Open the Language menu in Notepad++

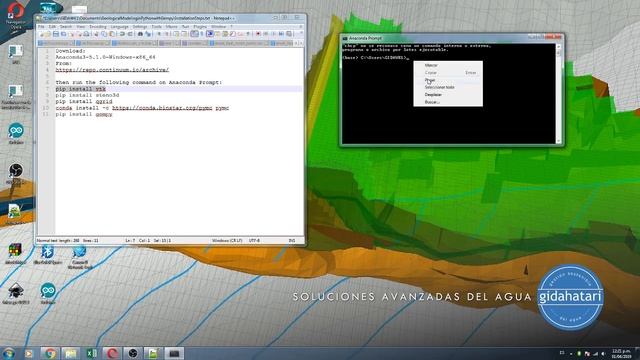pyautogui.click(x=120, y=27)
